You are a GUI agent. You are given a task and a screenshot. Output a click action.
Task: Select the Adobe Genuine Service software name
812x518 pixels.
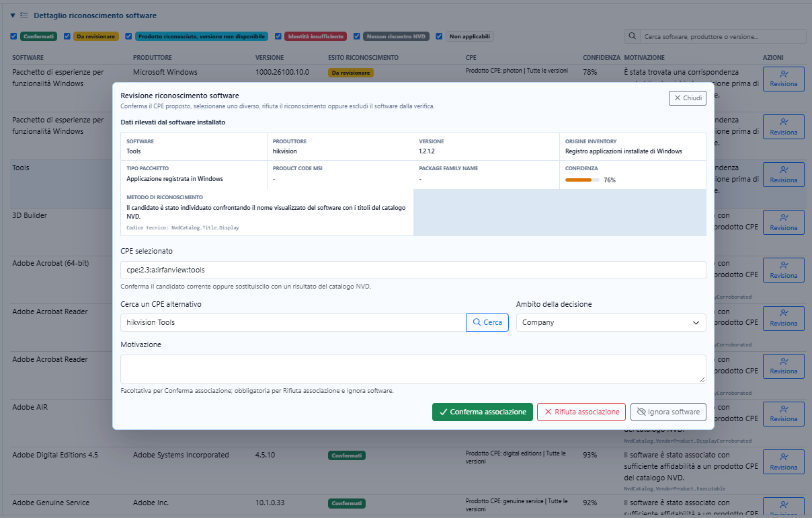coord(50,503)
